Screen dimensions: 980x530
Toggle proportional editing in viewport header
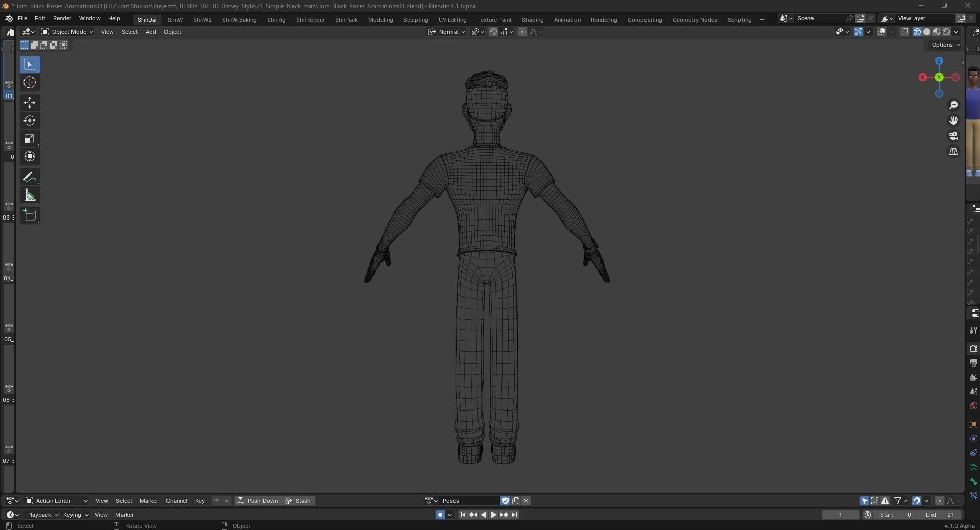pos(522,32)
